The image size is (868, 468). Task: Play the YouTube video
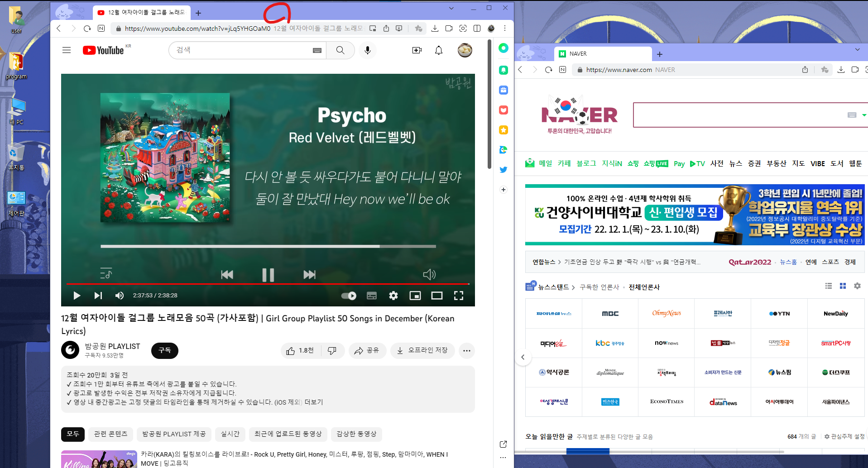[77, 296]
